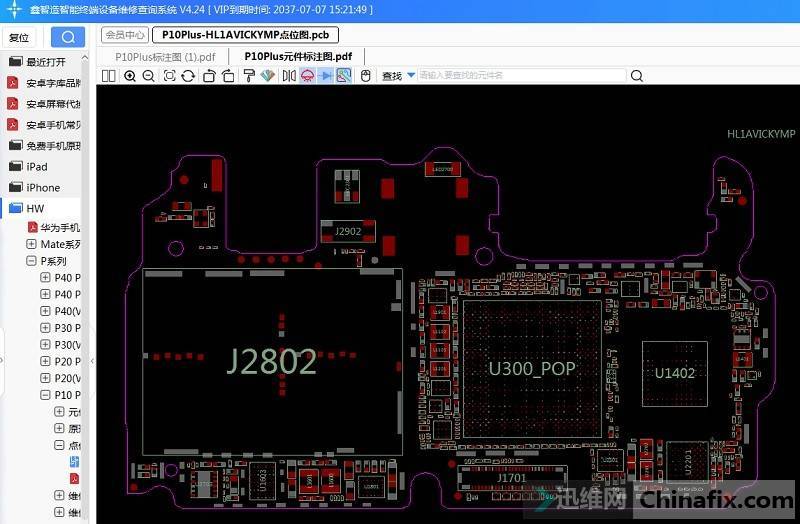Image resolution: width=800 pixels, height=524 pixels.
Task: Click the fit-to-screen icon in toolbar
Action: click(168, 76)
